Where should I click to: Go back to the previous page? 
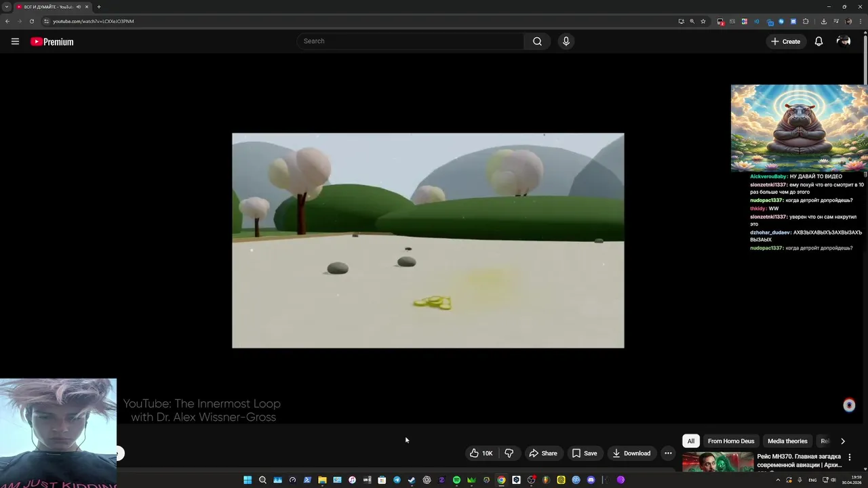click(x=7, y=21)
